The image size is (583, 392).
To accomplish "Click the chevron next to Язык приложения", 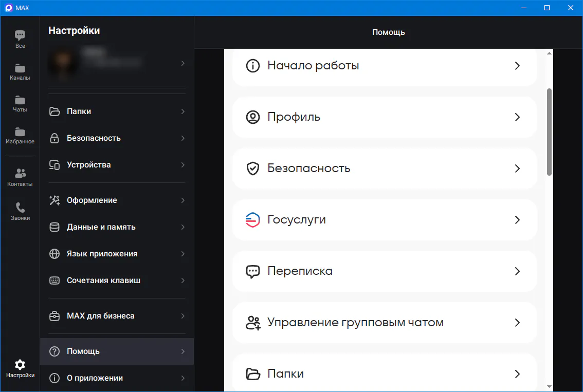I will coord(183,254).
